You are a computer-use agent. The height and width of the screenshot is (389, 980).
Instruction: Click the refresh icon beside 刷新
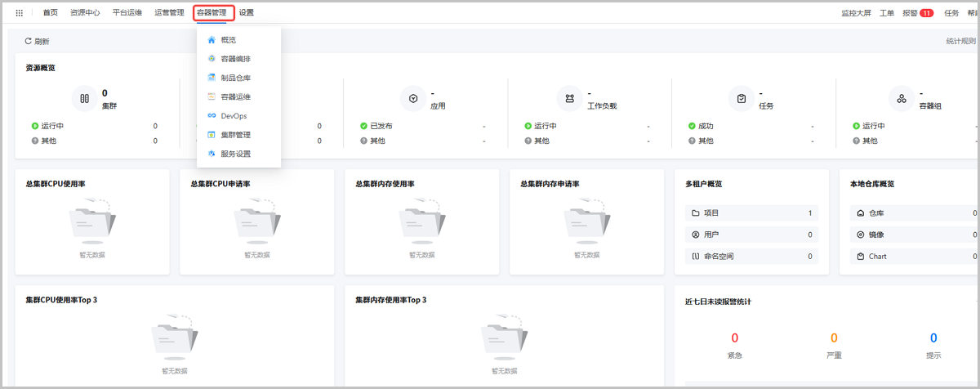coord(29,41)
